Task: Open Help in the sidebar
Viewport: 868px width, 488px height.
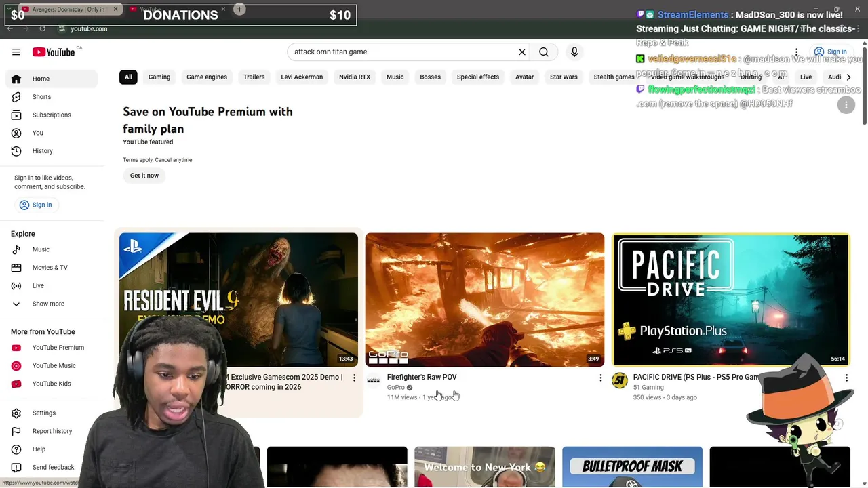Action: point(52,449)
